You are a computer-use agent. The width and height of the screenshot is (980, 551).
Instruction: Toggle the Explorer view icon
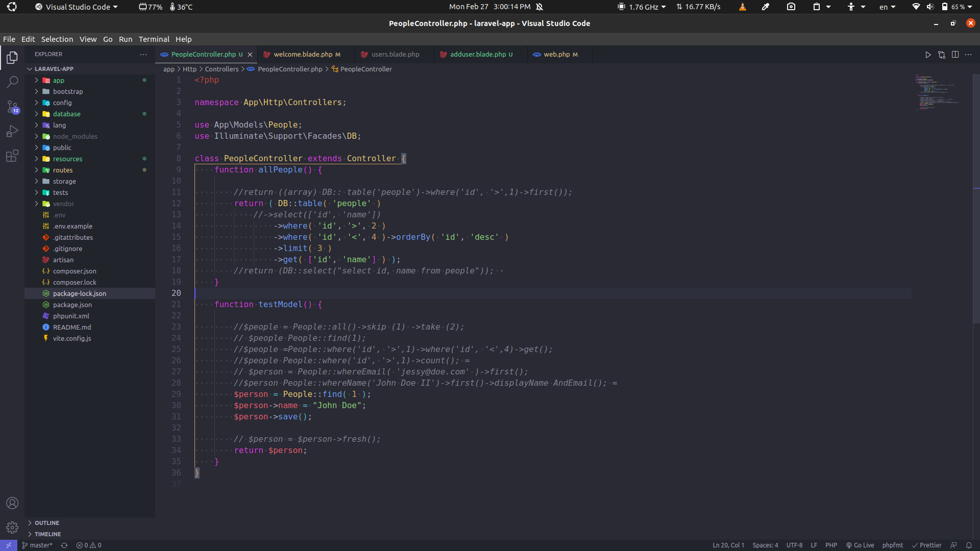click(12, 58)
